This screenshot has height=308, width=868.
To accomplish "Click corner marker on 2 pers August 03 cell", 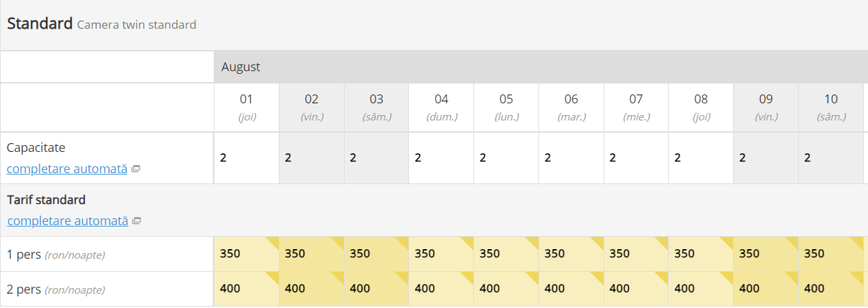I will pos(403,277).
